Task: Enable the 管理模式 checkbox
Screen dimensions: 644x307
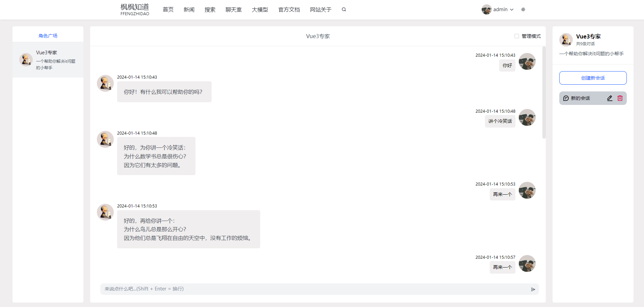Action: click(517, 36)
